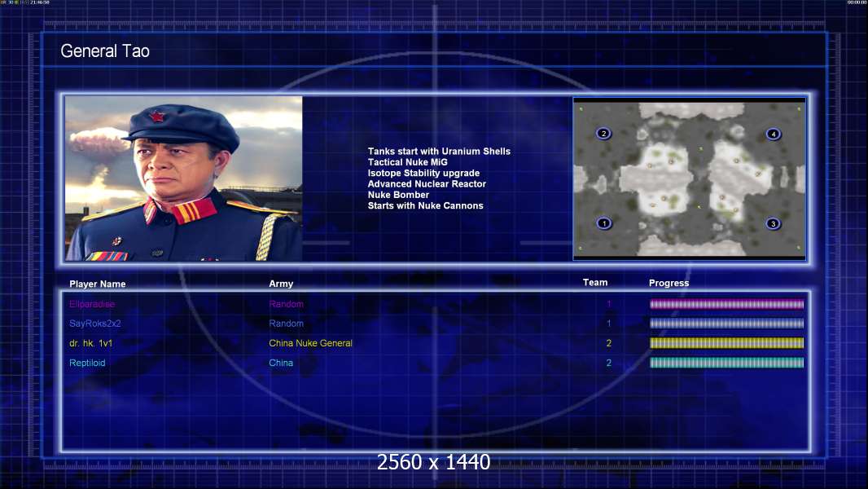Image resolution: width=868 pixels, height=489 pixels.
Task: Click the 'Isotope Stability upgrade' line
Action: pyautogui.click(x=423, y=174)
